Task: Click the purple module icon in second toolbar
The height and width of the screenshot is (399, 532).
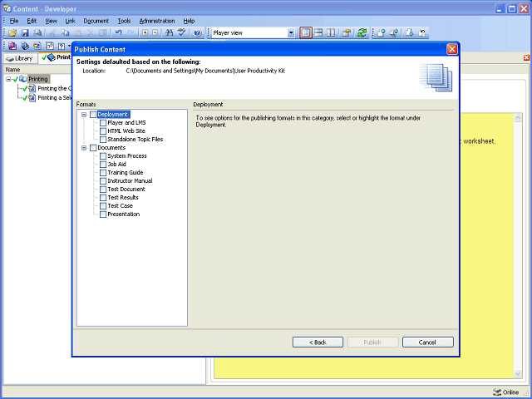Action: [12, 46]
